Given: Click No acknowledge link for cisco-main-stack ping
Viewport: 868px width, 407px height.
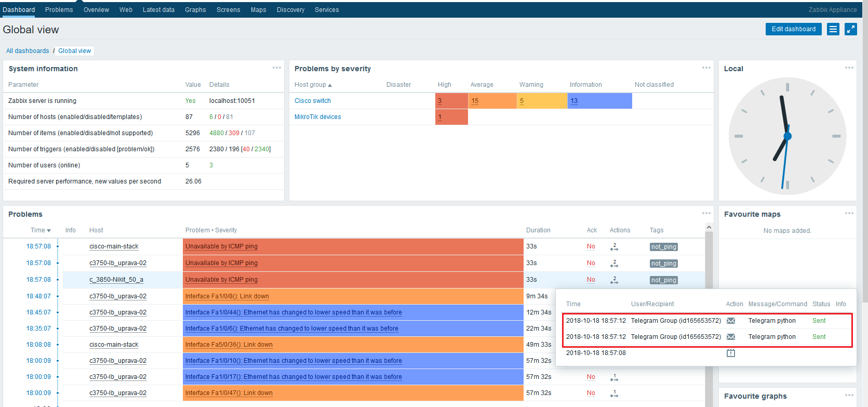Looking at the screenshot, I should pos(591,246).
